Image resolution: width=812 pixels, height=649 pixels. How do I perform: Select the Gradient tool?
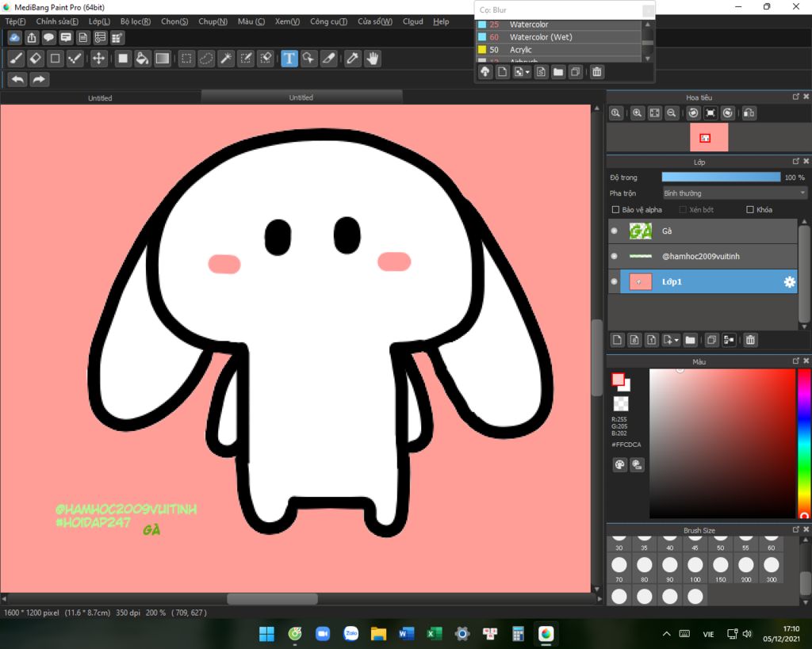pos(162,59)
